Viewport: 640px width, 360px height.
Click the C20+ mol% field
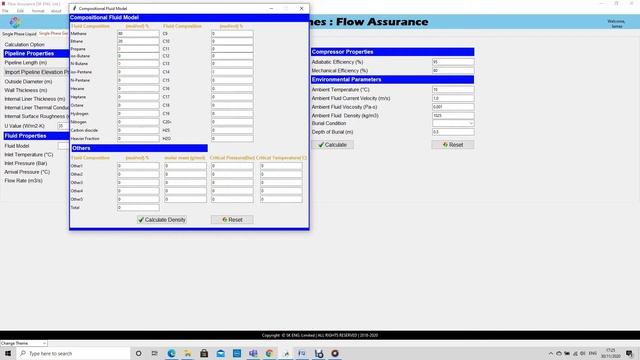(232, 122)
